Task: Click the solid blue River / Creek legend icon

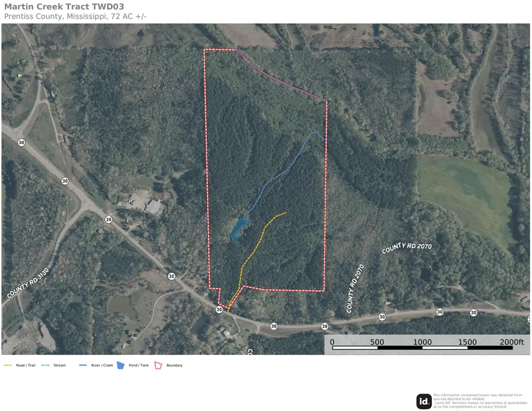Action: click(83, 365)
